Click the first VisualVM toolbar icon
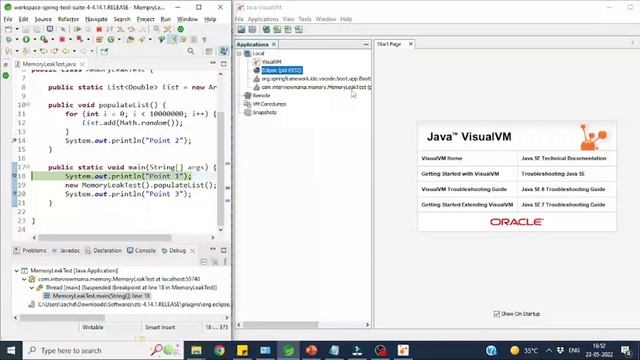640x360 pixels. click(241, 29)
